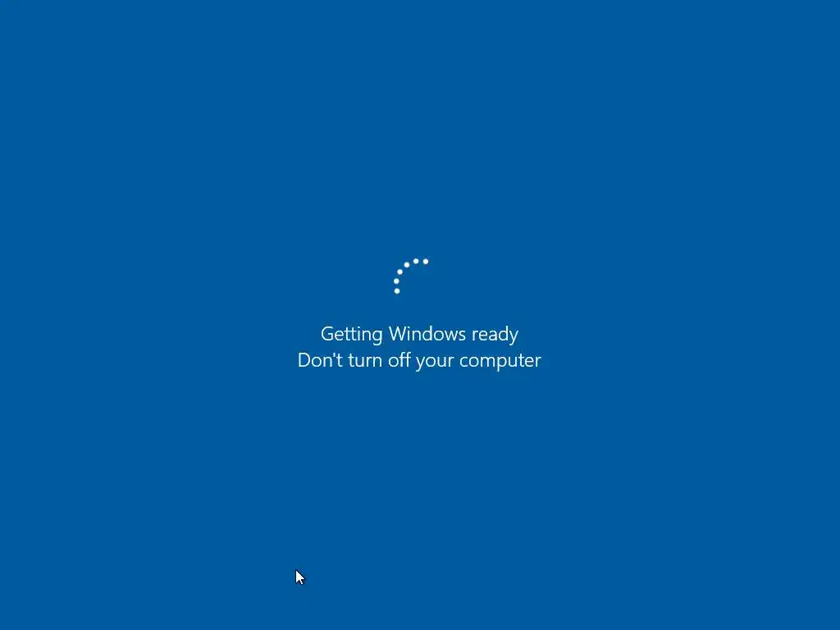Screen dimensions: 840x630
Task: Click the second dot from the spinner's right end
Action: pos(416,261)
